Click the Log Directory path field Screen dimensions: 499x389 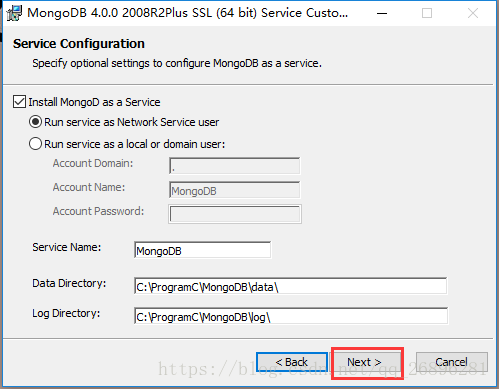pos(291,316)
